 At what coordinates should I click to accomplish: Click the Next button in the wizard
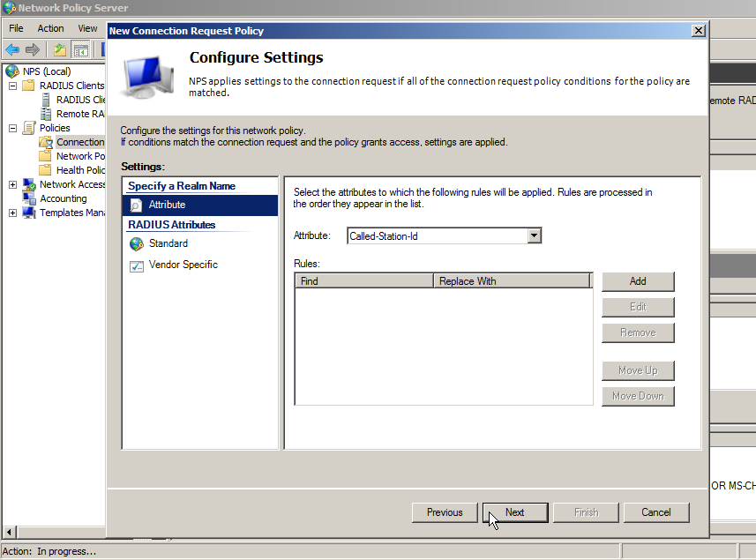[514, 512]
